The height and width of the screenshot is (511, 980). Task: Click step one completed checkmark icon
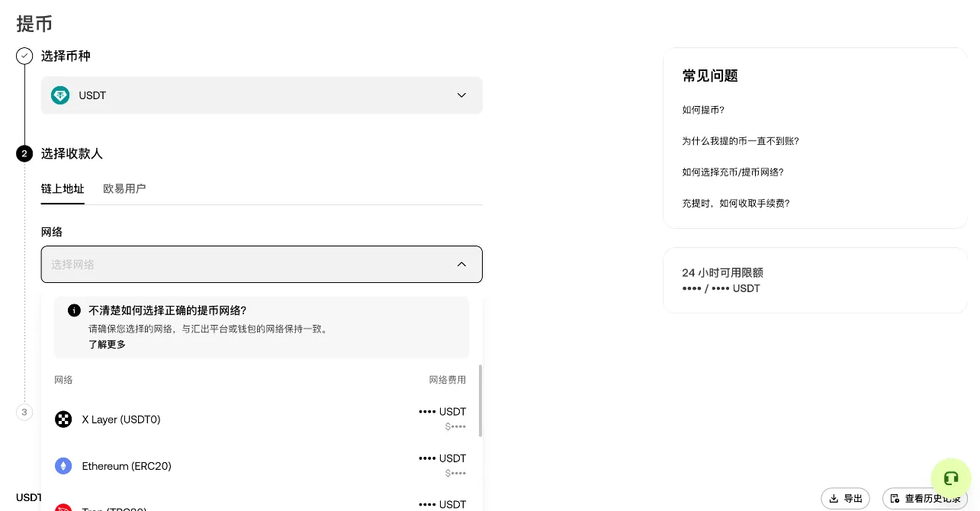coord(24,56)
